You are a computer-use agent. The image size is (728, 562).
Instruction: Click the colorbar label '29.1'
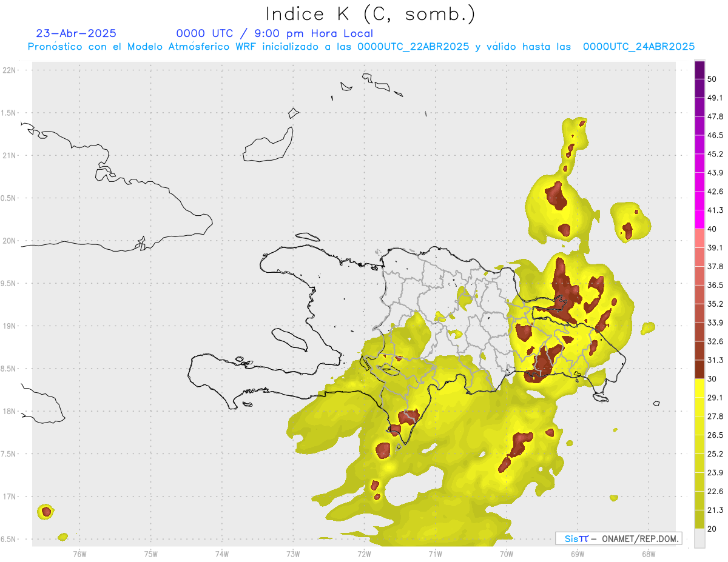[715, 398]
